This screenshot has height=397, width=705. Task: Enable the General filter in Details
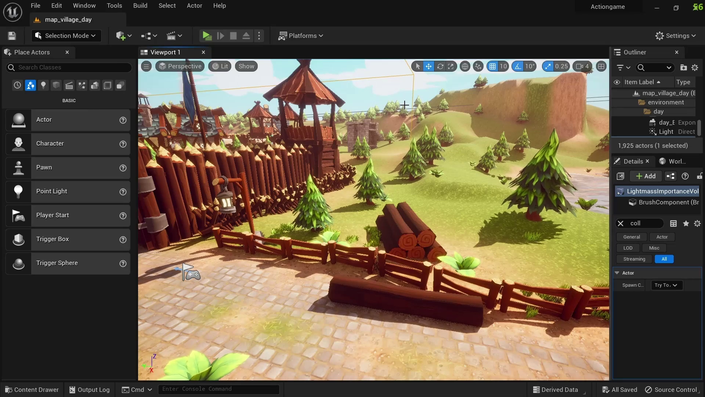tap(631, 236)
